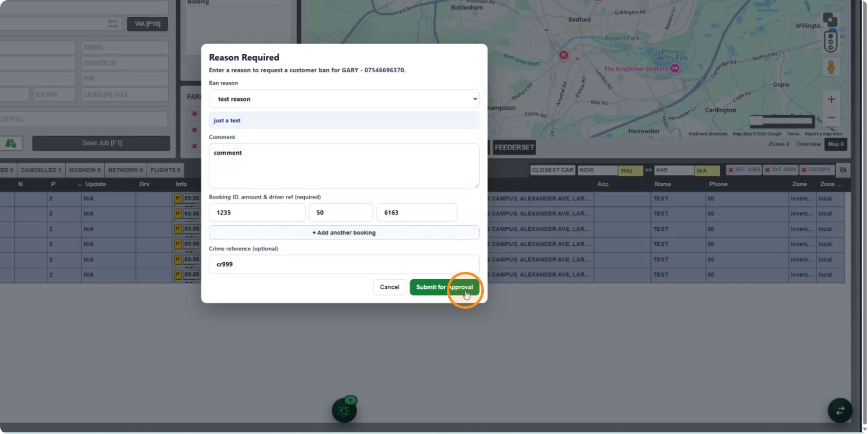Click the driver ref field showing 6163
This screenshot has height=434, width=868.
[x=417, y=212]
